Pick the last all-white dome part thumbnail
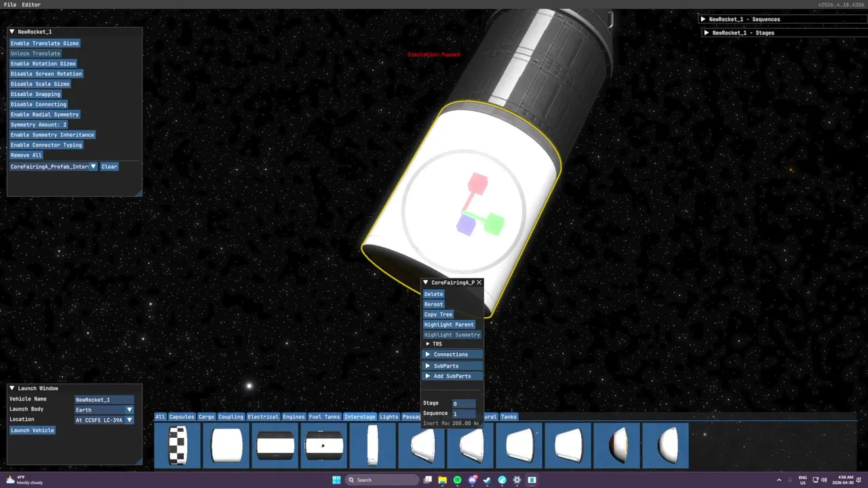 [666, 445]
